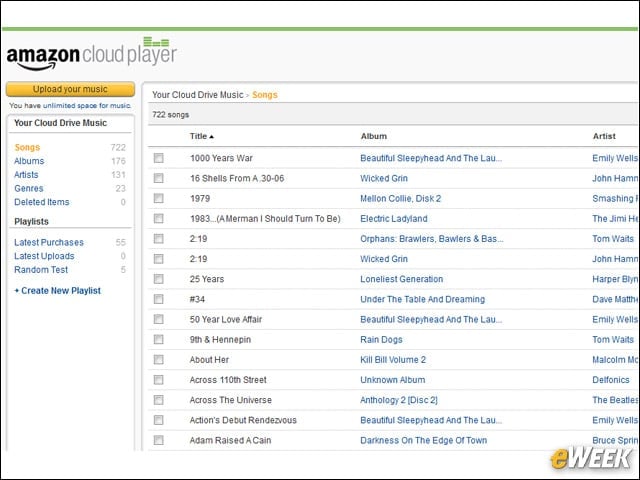Sort by Artist column header
Screen dimensions: 640x480
pos(604,136)
